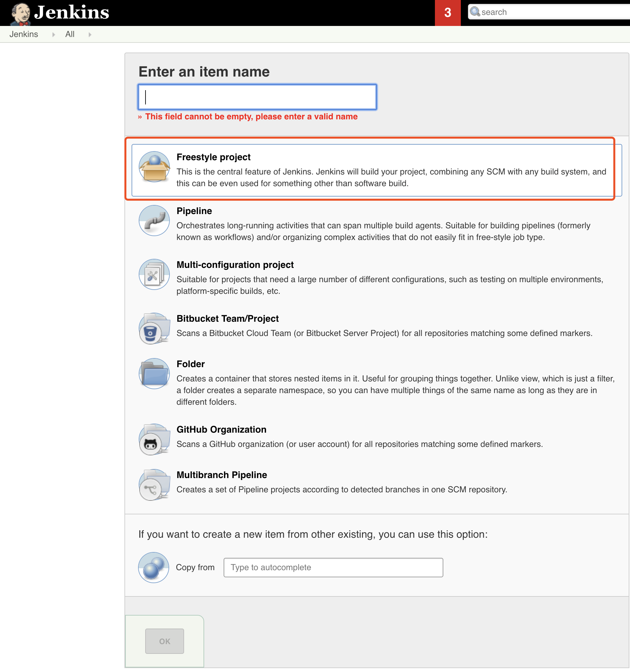
Task: Choose the Bitbucket Team/Project title
Action: coord(228,318)
